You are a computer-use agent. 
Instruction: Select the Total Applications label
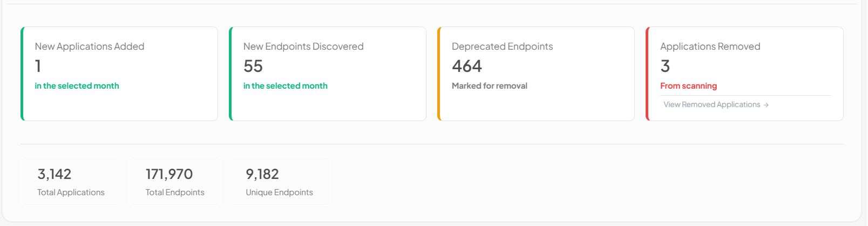point(71,192)
